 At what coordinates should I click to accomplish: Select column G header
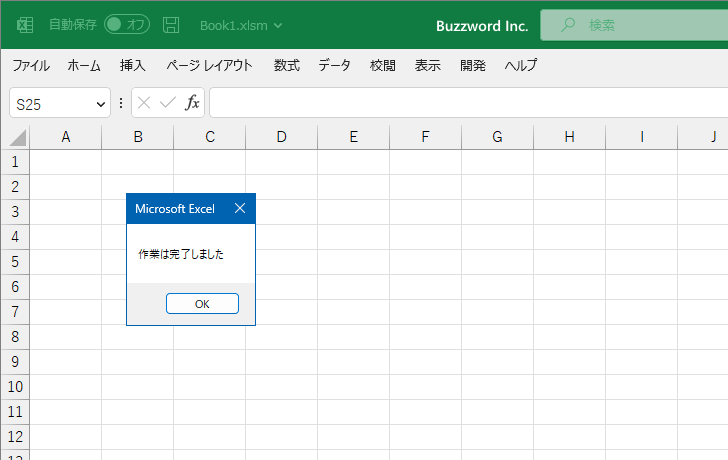497,137
